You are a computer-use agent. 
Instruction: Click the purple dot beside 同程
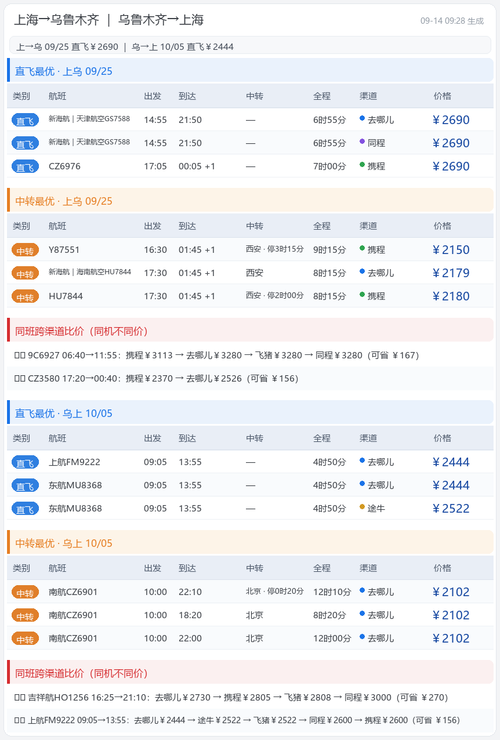click(362, 141)
